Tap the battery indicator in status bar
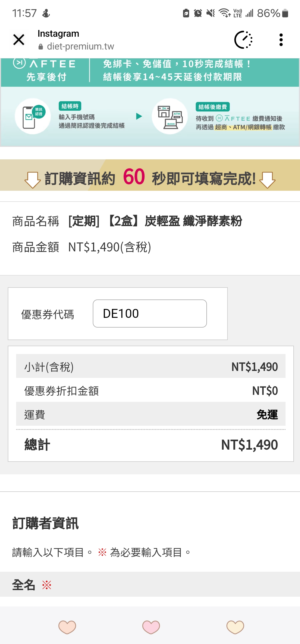 click(x=285, y=13)
